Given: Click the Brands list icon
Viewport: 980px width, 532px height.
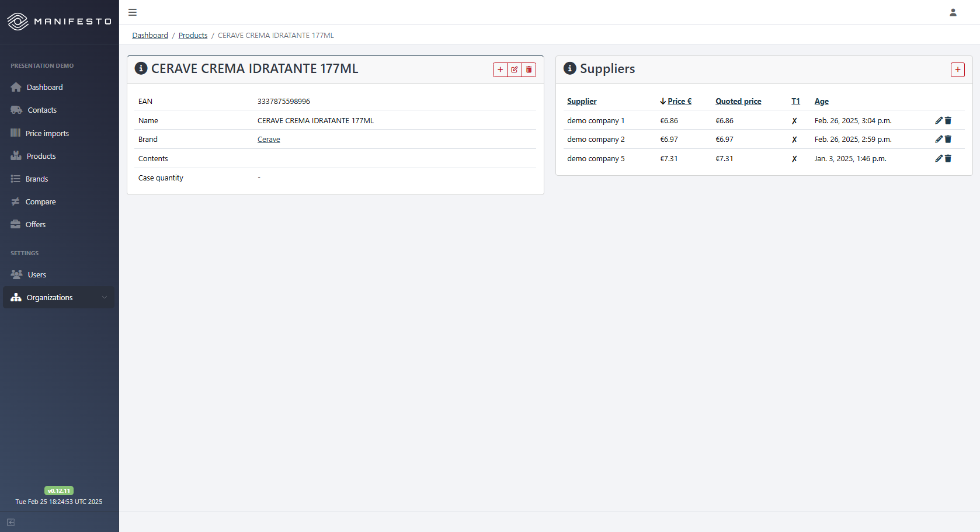Looking at the screenshot, I should tap(15, 179).
